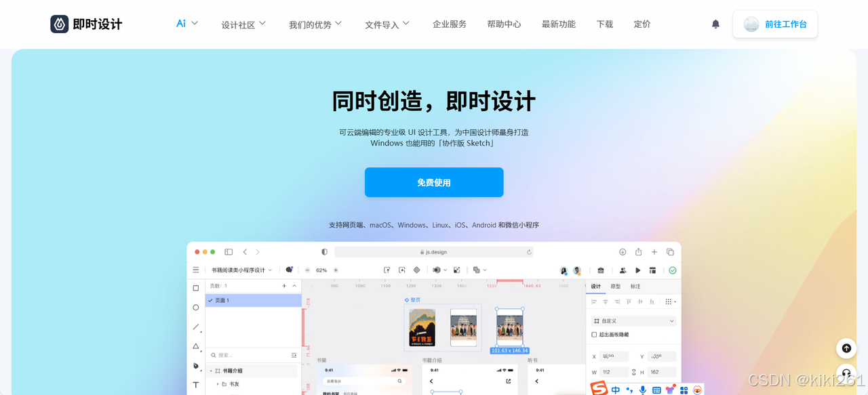868x395 pixels.
Task: Enable the 超出画板隐藏 checkbox
Action: point(594,335)
